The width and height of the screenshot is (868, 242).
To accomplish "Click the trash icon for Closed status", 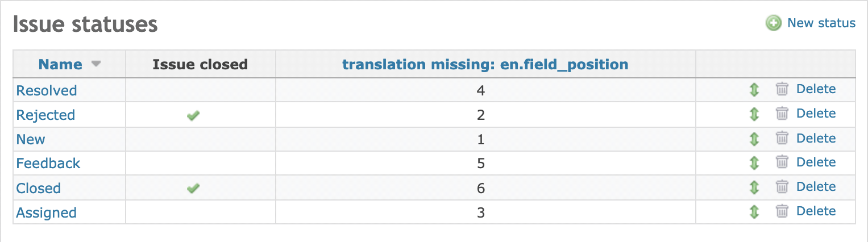I will 782,187.
